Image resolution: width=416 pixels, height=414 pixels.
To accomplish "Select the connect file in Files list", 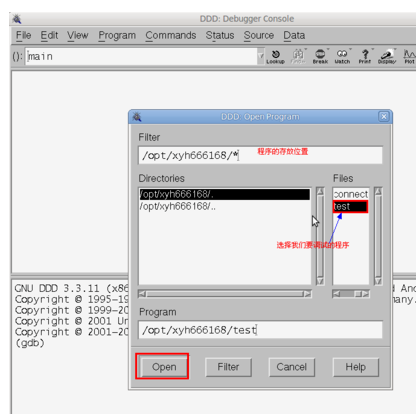I will click(x=351, y=194).
